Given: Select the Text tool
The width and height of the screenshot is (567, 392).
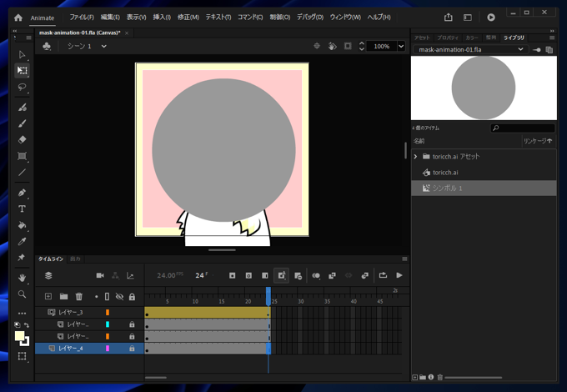Looking at the screenshot, I should click(x=23, y=209).
